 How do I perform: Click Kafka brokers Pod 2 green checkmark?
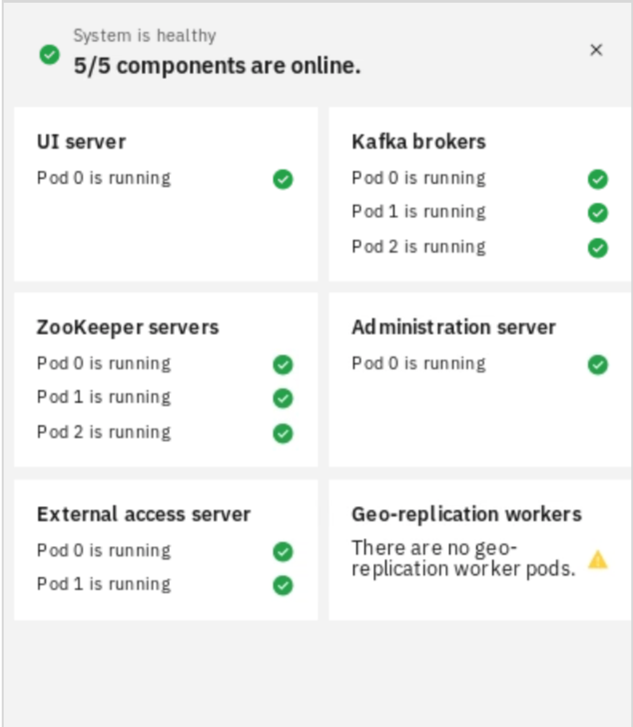click(x=598, y=248)
